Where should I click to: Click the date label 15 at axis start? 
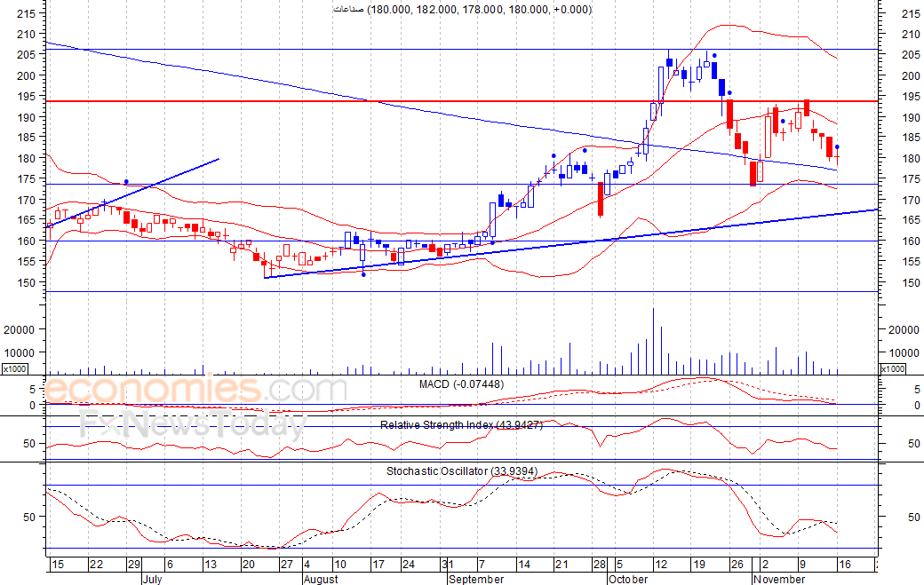[x=58, y=565]
